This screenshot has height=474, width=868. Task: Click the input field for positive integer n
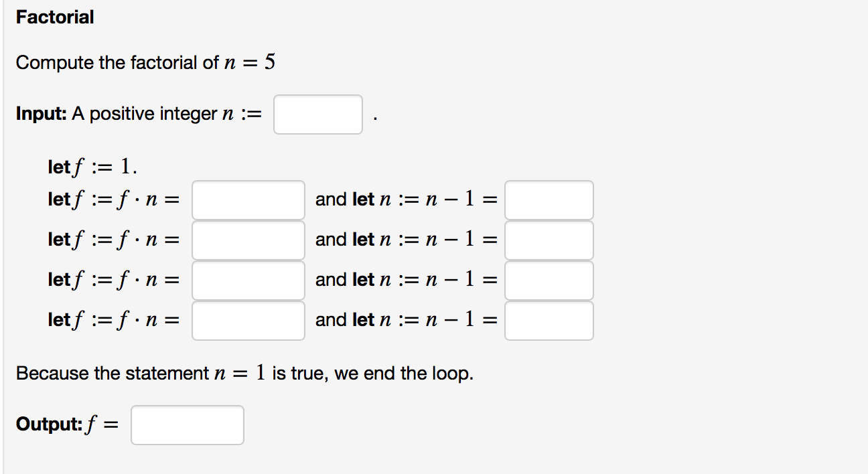[x=317, y=114]
